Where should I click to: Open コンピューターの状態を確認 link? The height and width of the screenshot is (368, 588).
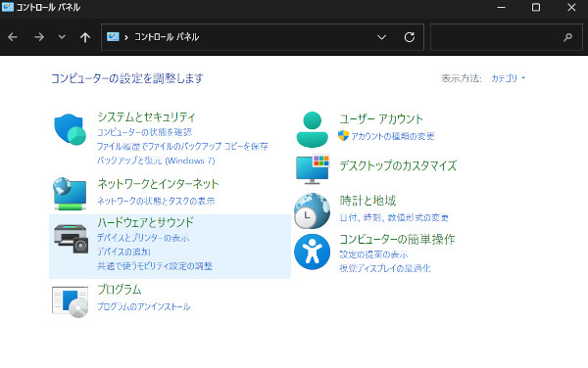pyautogui.click(x=144, y=132)
